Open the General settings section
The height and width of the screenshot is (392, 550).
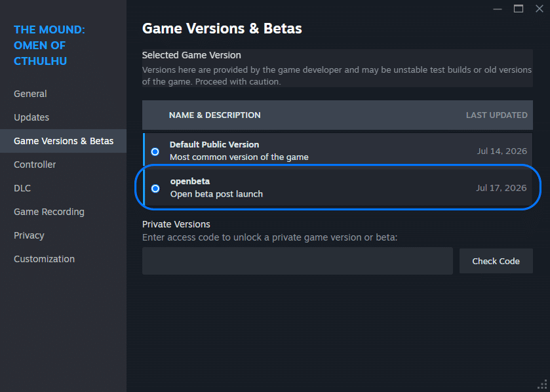(30, 94)
